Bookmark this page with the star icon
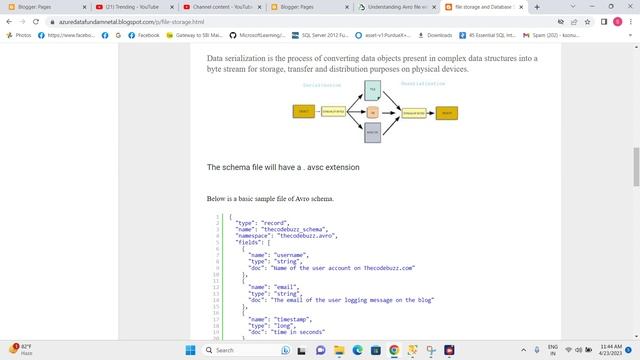640x360 pixels. pos(587,22)
